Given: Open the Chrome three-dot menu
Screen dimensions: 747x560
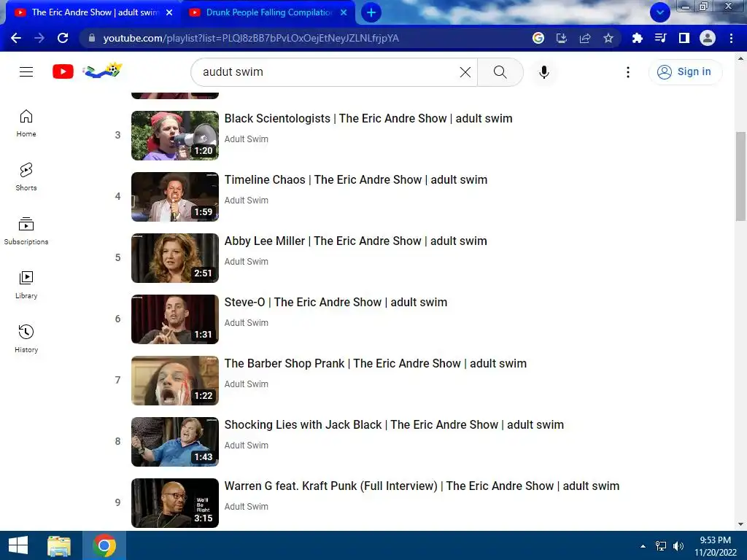Looking at the screenshot, I should 731,38.
